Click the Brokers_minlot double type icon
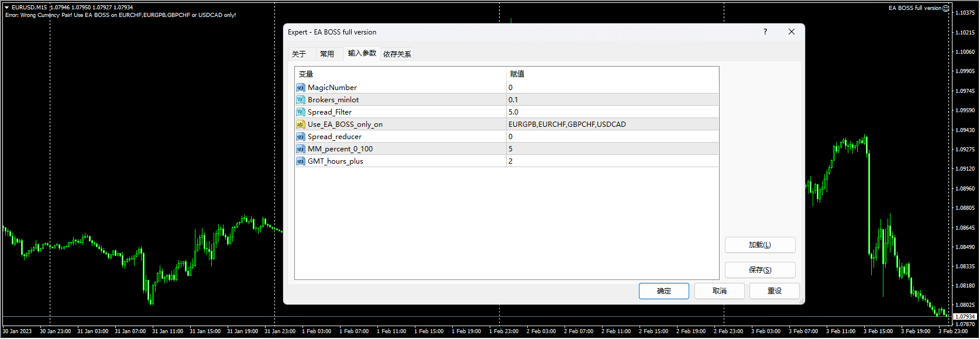980x339 pixels. tap(300, 100)
